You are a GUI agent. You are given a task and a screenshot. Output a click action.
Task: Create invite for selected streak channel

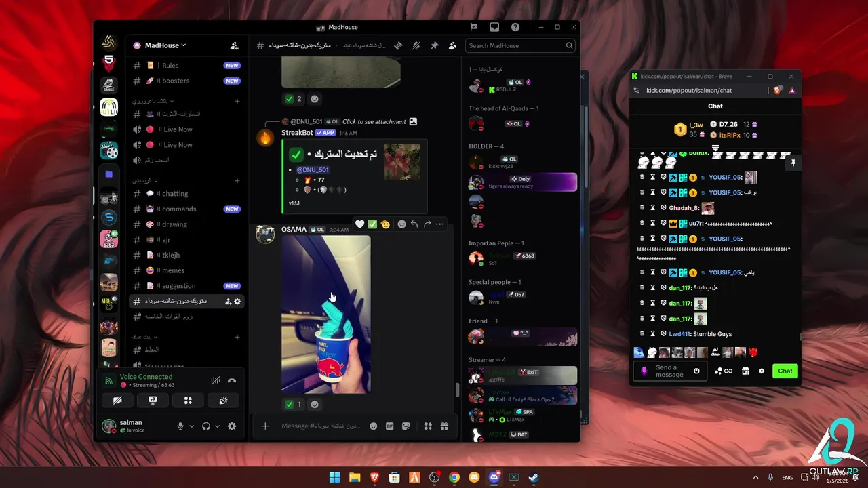click(228, 301)
